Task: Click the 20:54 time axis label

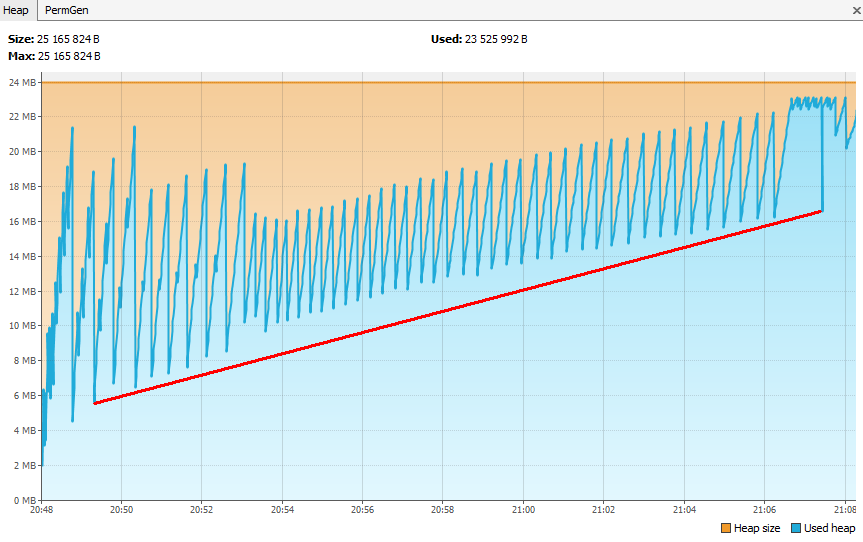Action: (282, 510)
